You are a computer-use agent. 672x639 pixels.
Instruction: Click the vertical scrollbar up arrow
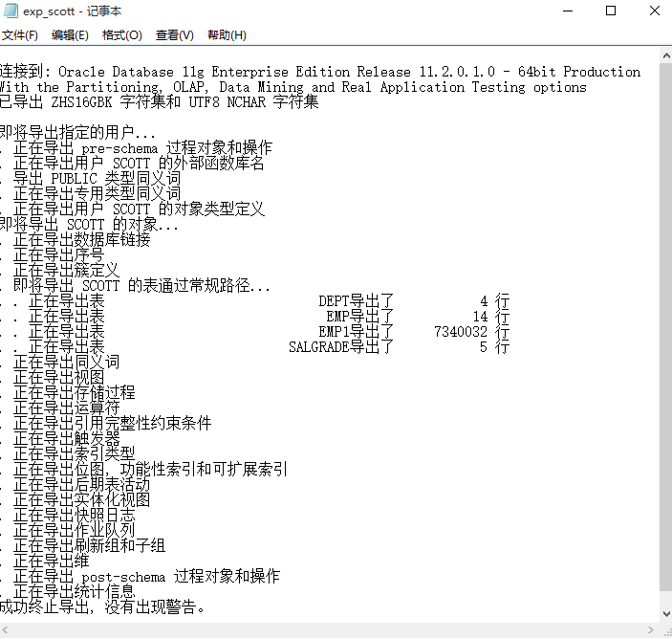666,55
